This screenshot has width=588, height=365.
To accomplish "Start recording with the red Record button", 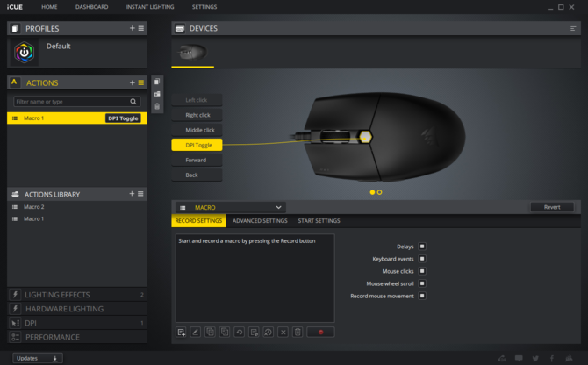I will [320, 332].
